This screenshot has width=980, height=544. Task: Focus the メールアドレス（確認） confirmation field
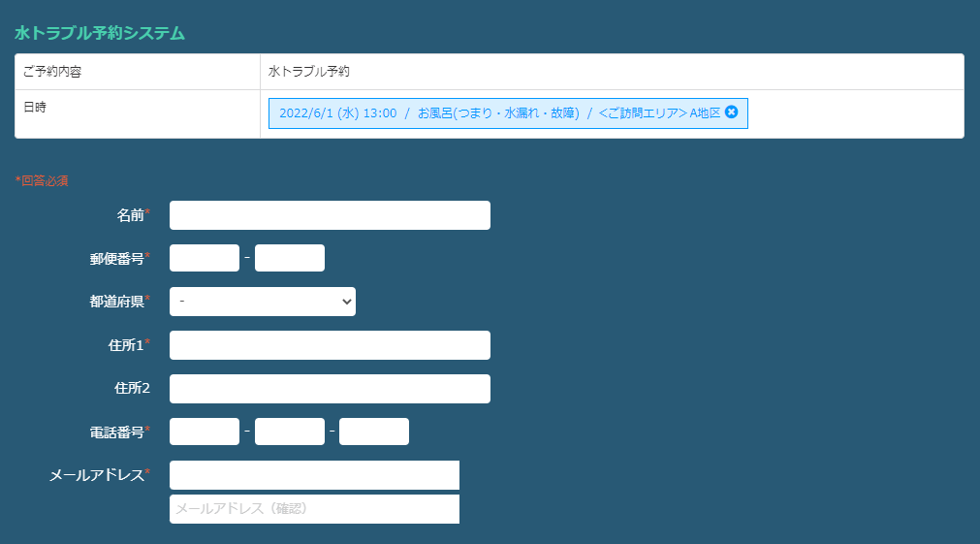[x=314, y=509]
